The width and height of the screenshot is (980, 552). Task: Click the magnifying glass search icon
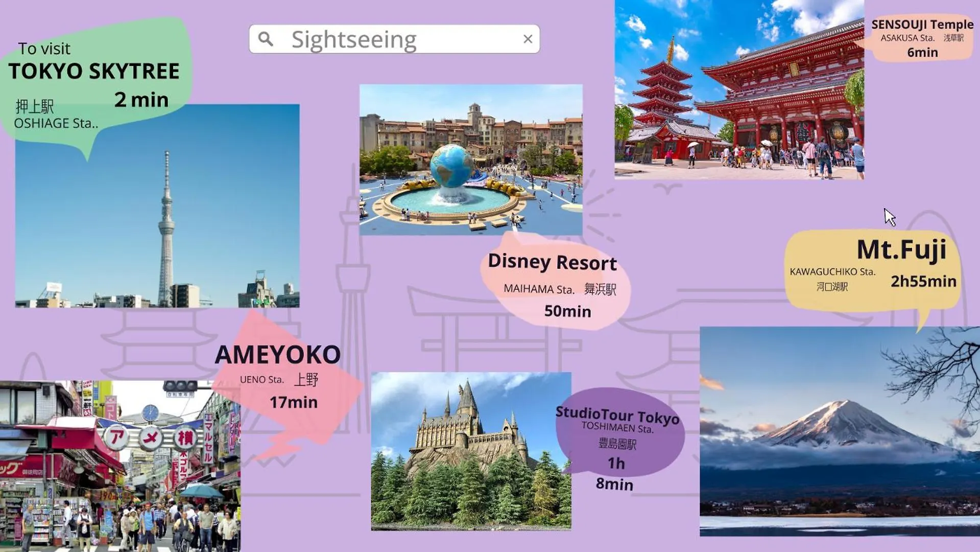[266, 39]
